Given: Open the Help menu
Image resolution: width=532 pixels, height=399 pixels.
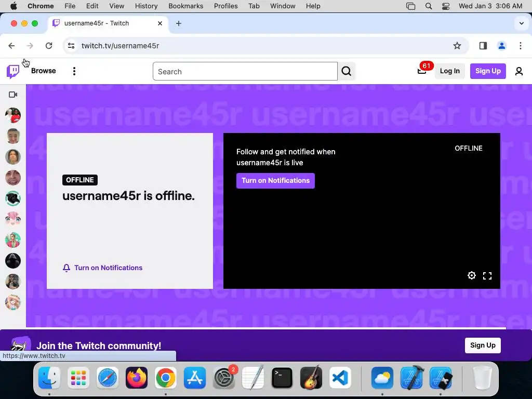Looking at the screenshot, I should click(313, 6).
